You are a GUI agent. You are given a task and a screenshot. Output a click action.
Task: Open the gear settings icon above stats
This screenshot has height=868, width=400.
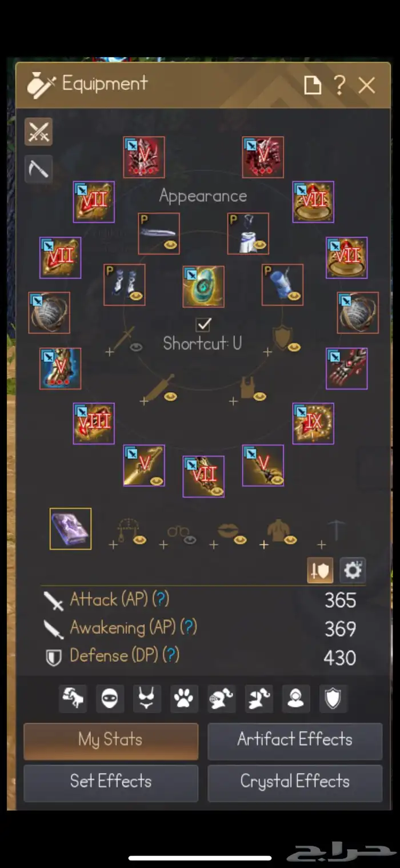353,571
